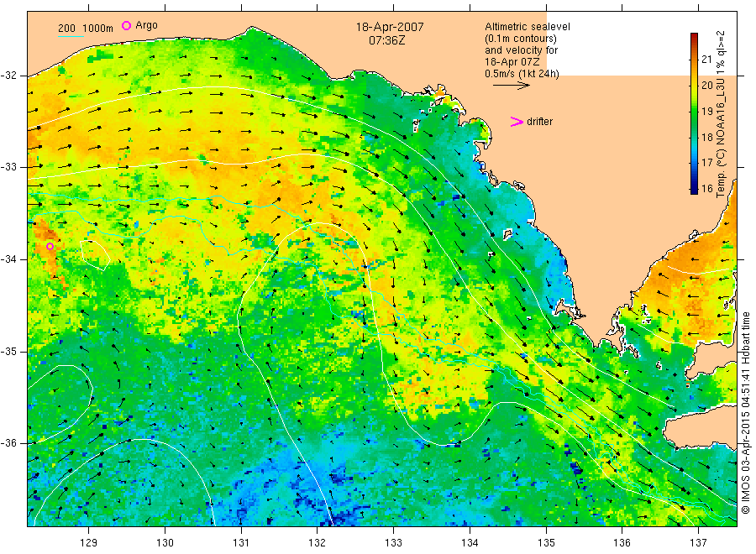Click longitude axis label 133

coord(393,542)
